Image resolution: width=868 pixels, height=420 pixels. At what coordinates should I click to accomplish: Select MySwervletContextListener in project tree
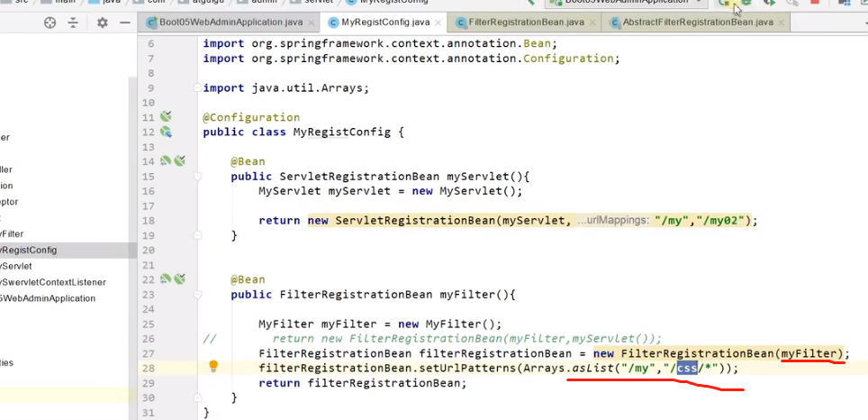point(53,282)
